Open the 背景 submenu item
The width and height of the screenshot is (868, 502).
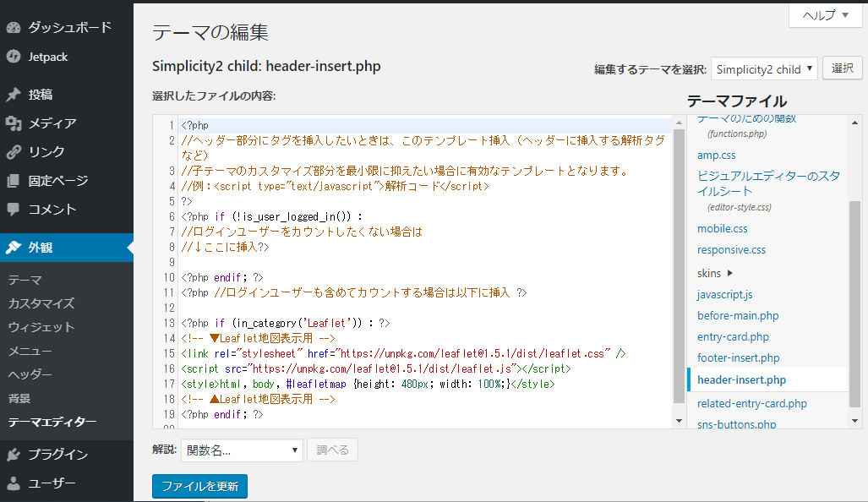pyautogui.click(x=19, y=399)
